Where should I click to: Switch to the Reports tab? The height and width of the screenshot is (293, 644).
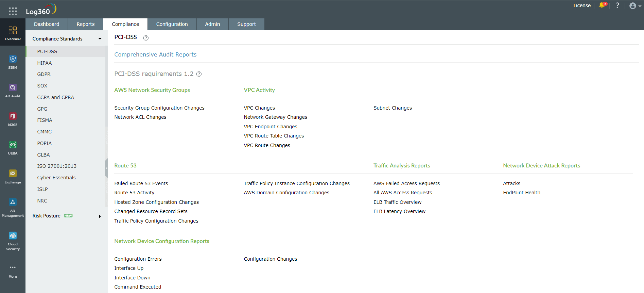[x=85, y=24]
